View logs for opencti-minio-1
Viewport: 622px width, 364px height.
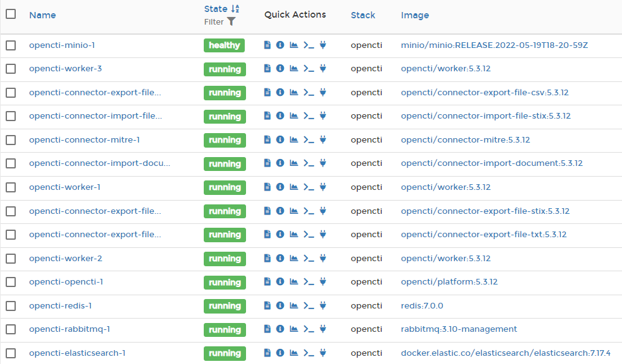click(267, 45)
